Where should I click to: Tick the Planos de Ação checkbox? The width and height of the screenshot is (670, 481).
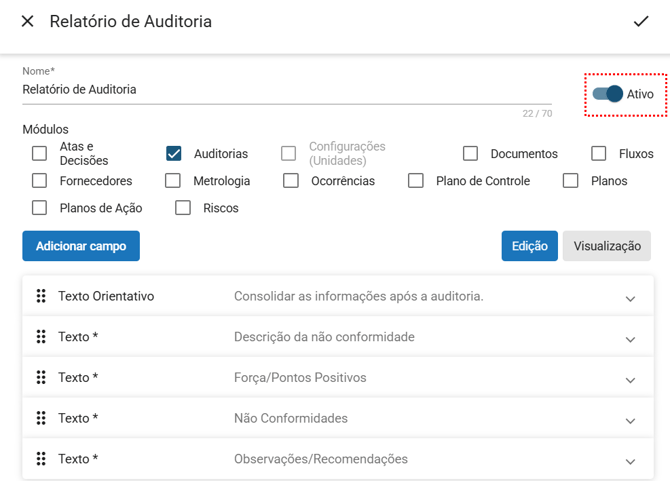[x=40, y=208]
